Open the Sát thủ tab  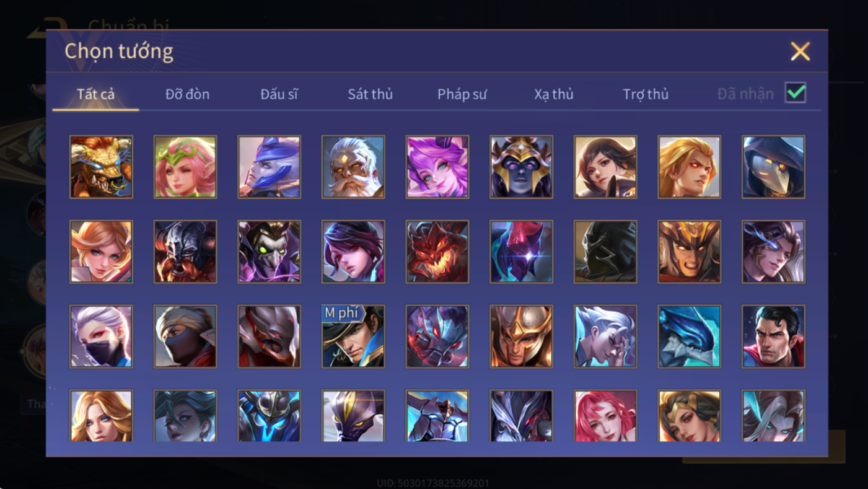370,94
